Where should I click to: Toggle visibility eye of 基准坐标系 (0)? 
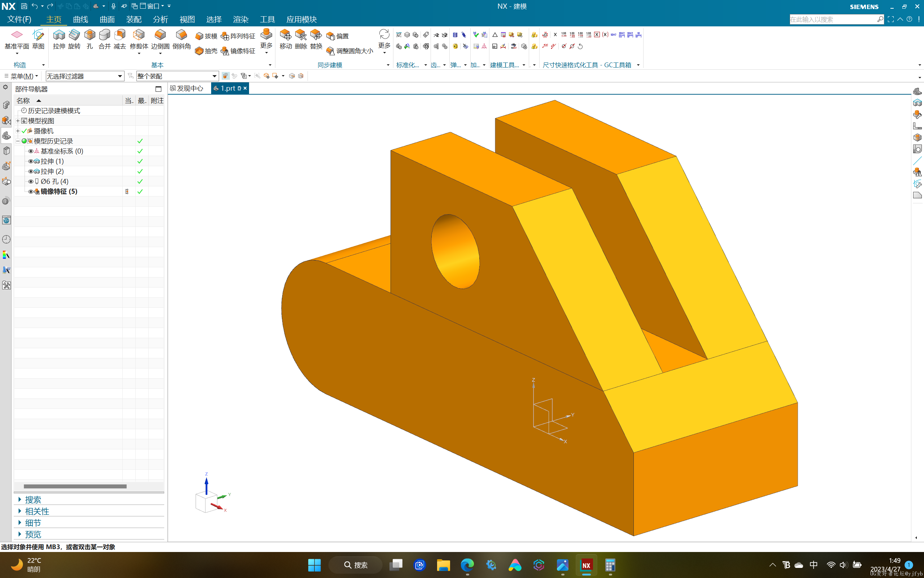(31, 151)
